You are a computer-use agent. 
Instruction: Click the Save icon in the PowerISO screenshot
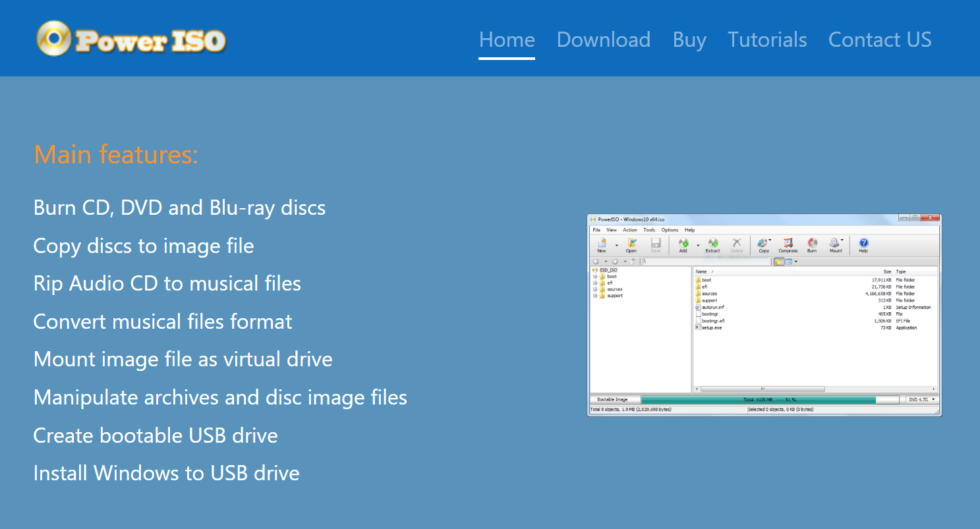tap(656, 245)
